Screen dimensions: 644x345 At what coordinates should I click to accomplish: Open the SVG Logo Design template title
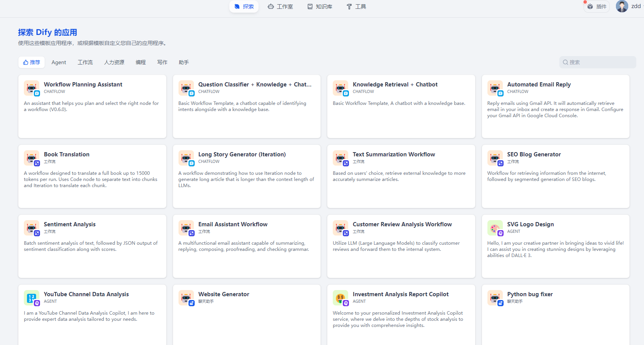coord(531,224)
